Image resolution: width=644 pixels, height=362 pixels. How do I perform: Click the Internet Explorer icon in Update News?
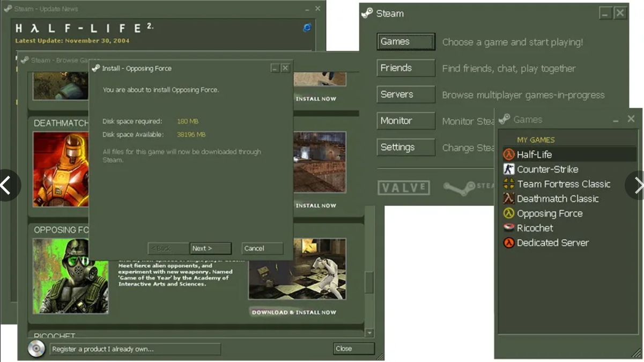click(x=307, y=28)
